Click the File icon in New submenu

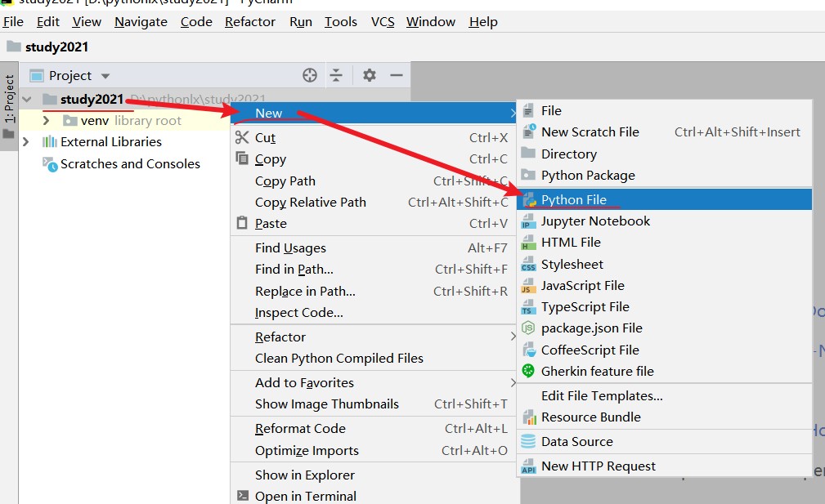tap(528, 110)
